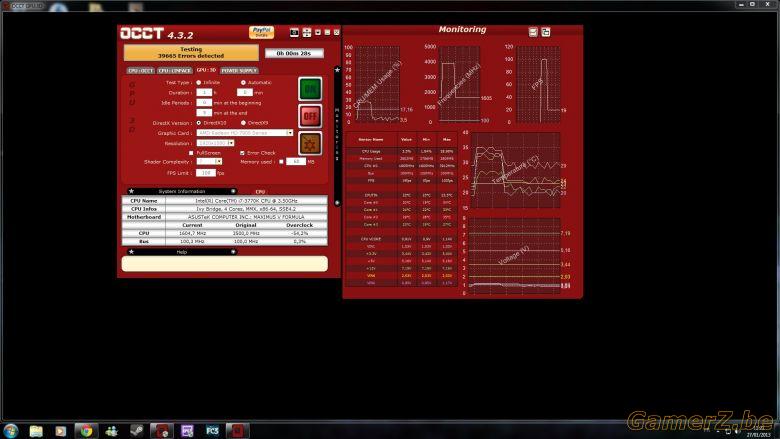
Task: Click the CPU/MEM Usage graph
Action: click(x=378, y=85)
